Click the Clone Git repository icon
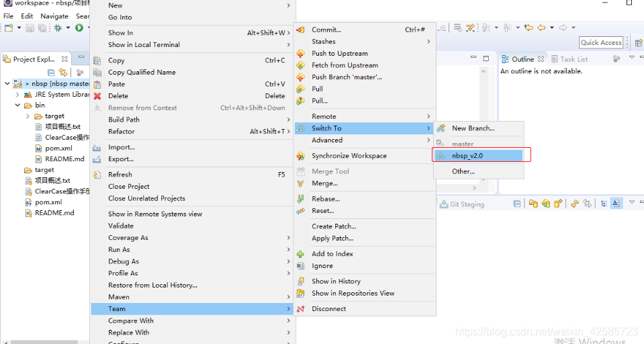Image resolution: width=644 pixels, height=344 pixels. (545, 204)
